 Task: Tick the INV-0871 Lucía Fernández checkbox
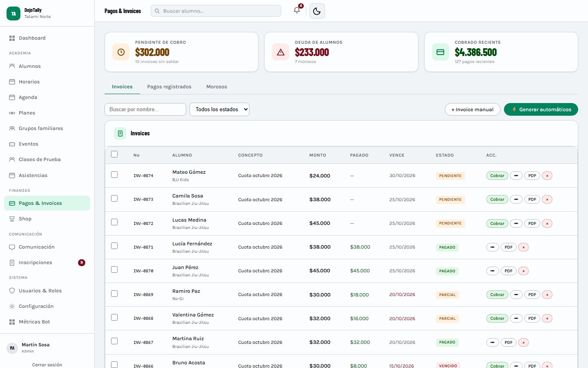(114, 246)
